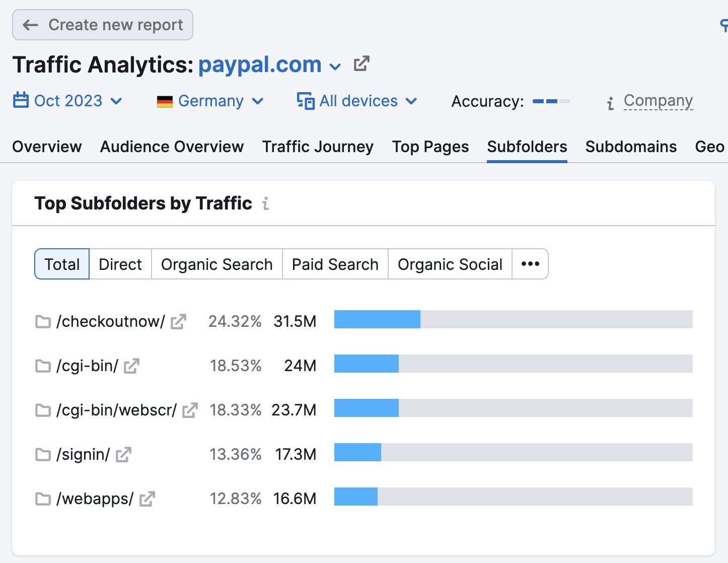Click the devices icon beside All devices
728x563 pixels.
[306, 101]
